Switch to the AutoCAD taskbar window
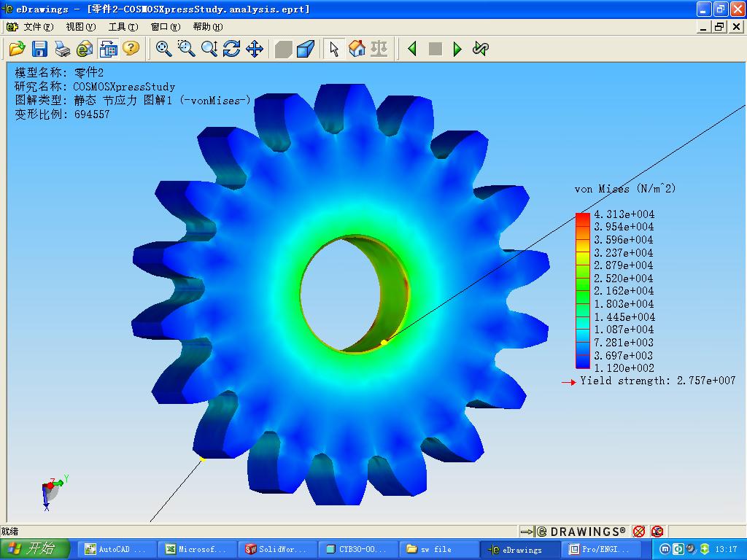 117,549
